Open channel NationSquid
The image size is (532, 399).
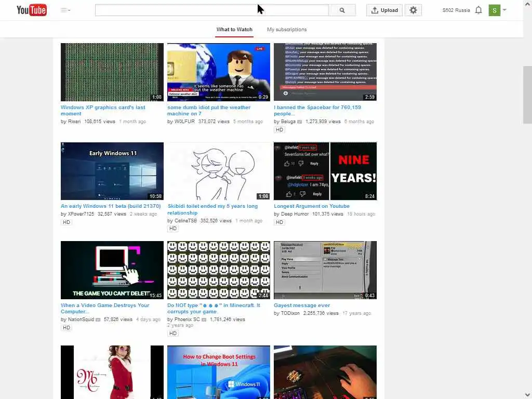[81, 320]
